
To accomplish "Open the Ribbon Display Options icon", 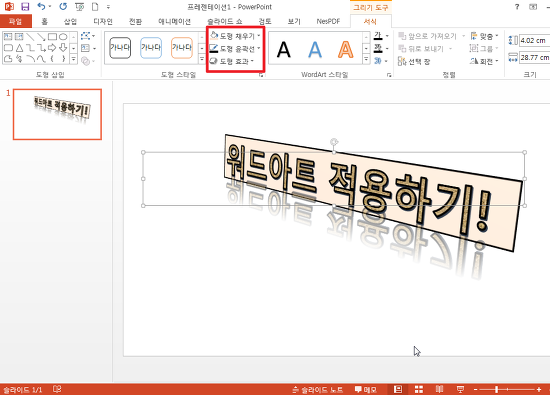I will pos(533,7).
